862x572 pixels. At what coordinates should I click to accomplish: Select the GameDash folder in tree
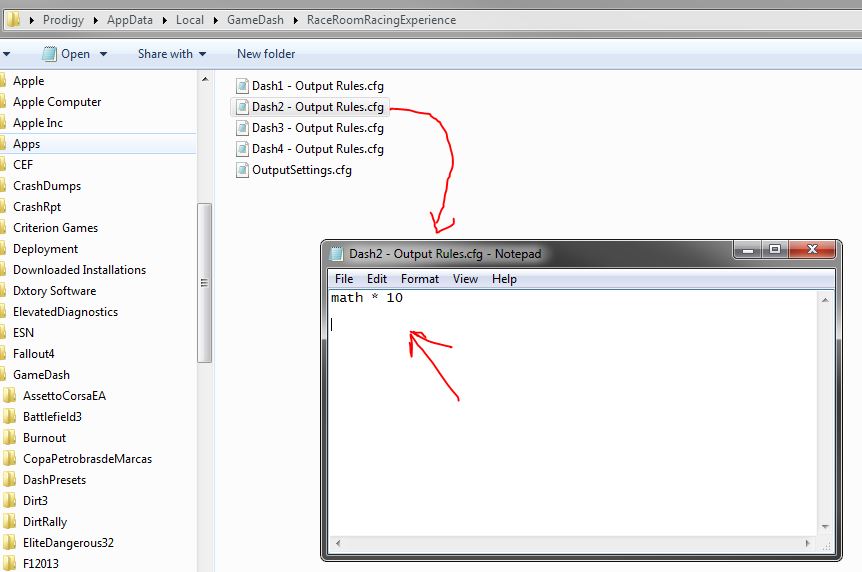tap(41, 375)
